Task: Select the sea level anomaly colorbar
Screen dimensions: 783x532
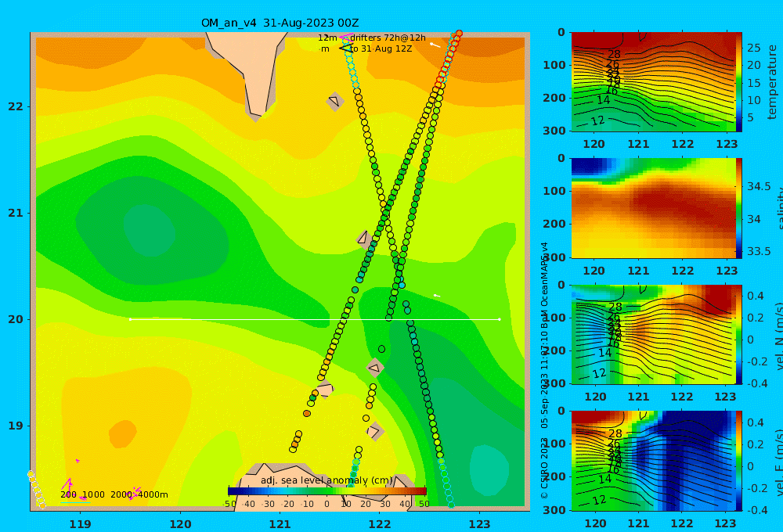Action: click(x=327, y=491)
